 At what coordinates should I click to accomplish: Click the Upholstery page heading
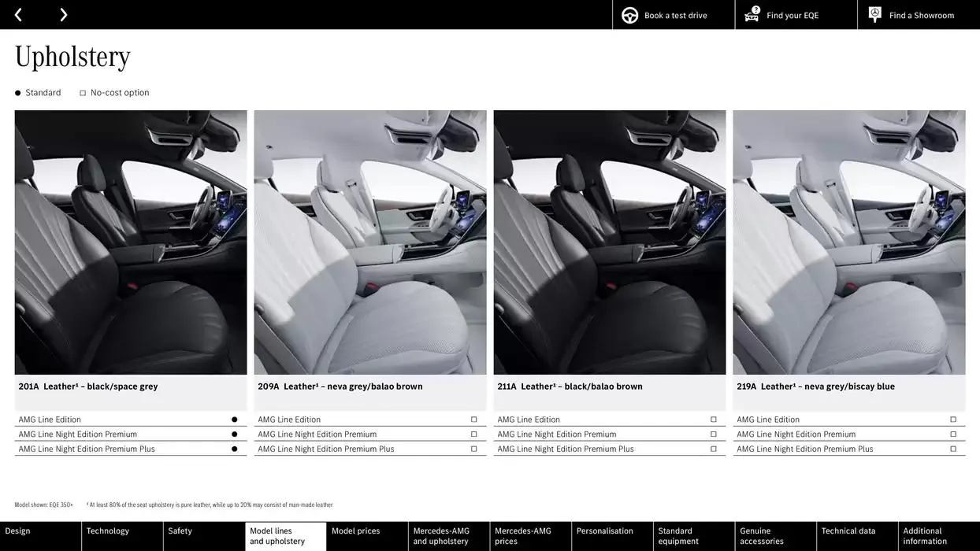(x=72, y=57)
